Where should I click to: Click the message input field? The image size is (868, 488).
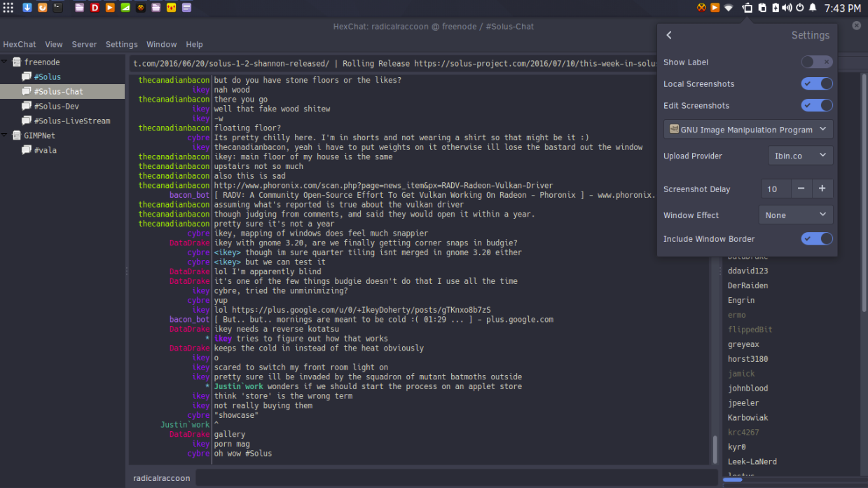[453, 477]
